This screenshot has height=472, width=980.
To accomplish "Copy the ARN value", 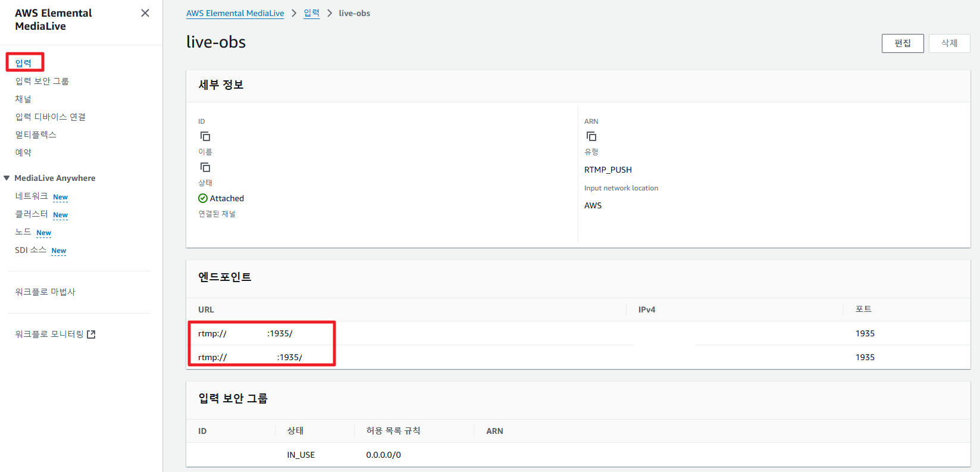I will tap(591, 136).
